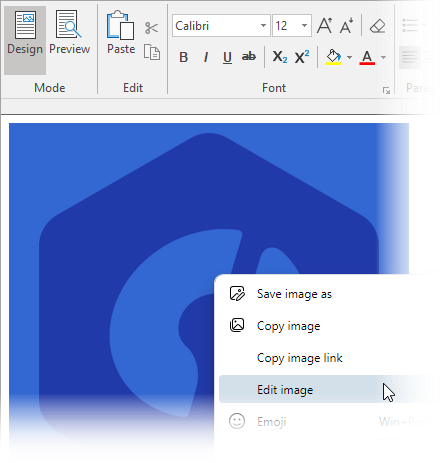Toggle bold formatting
The height and width of the screenshot is (463, 442).
tap(183, 57)
